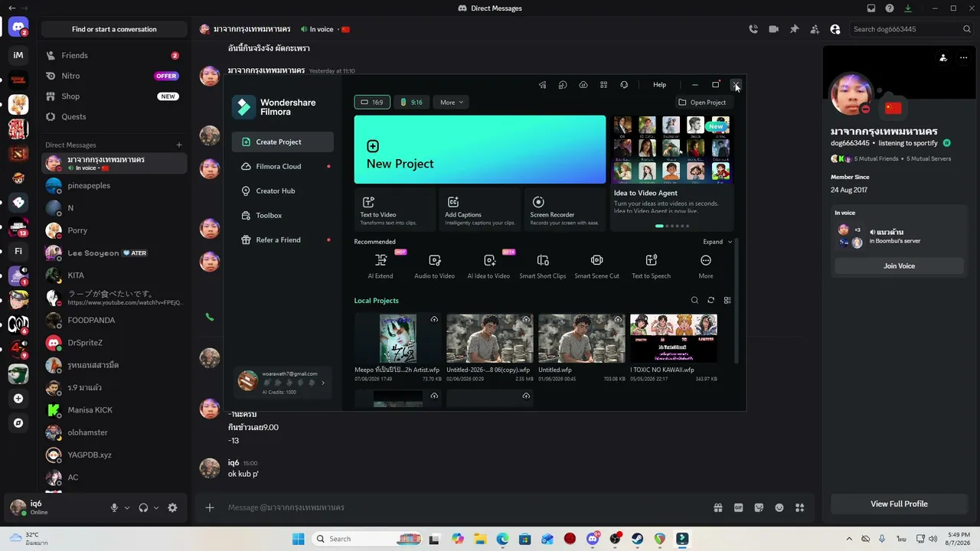Open Discord headphone output options arrow

click(x=156, y=507)
